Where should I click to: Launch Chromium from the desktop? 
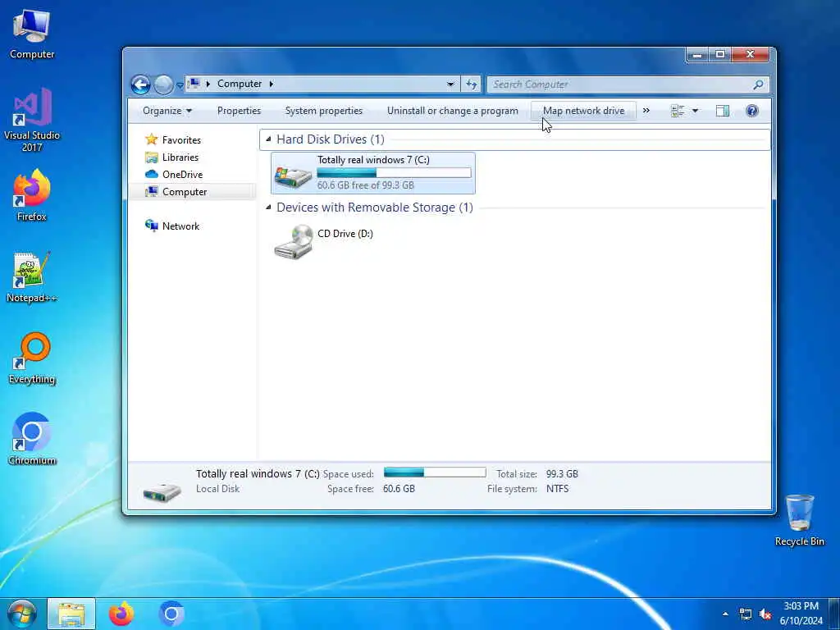[32, 440]
